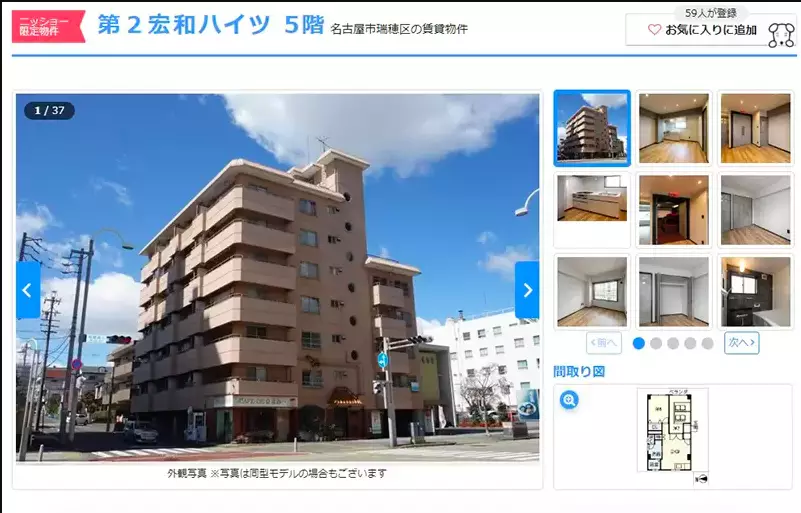
Task: Open the empty-room-with-window thumbnail in bottom row
Action: (x=592, y=291)
